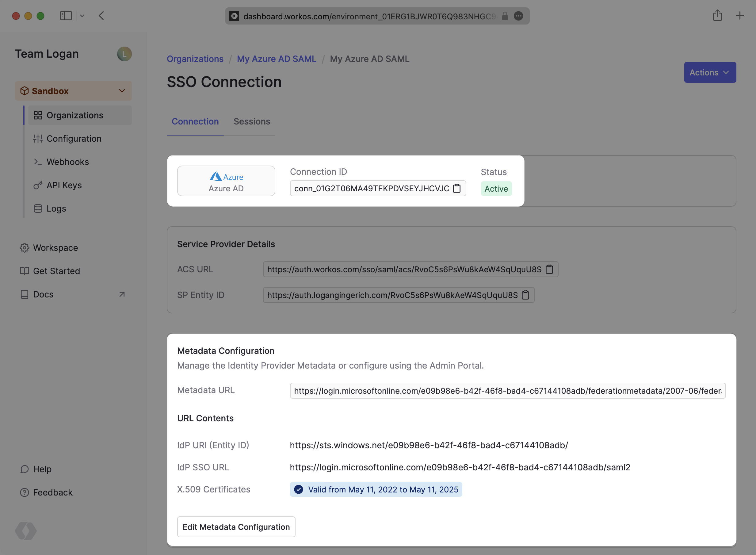
Task: Open the Webhooks sidebar item
Action: pyautogui.click(x=67, y=162)
